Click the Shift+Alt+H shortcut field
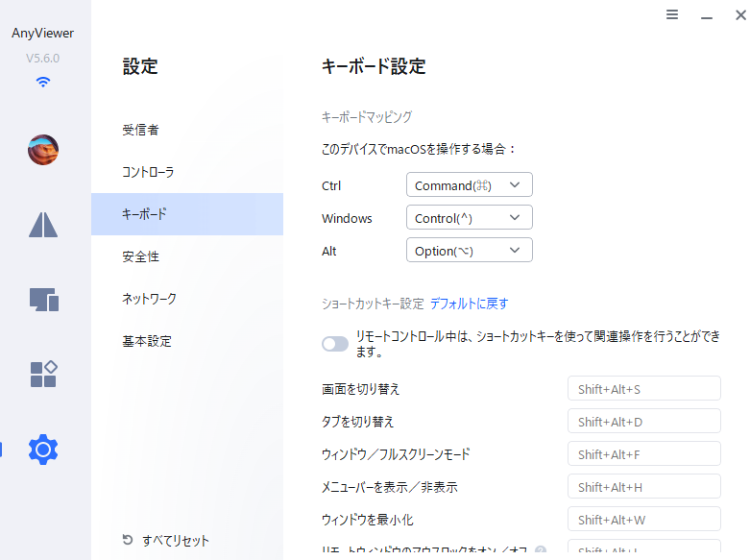Screen dimensions: 750x560 click(x=643, y=486)
